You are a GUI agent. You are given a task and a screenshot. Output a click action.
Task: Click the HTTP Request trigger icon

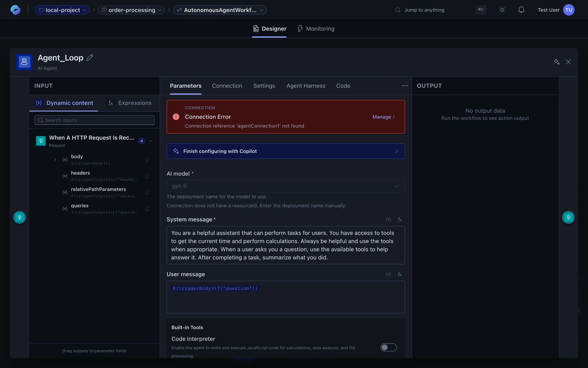click(x=41, y=141)
